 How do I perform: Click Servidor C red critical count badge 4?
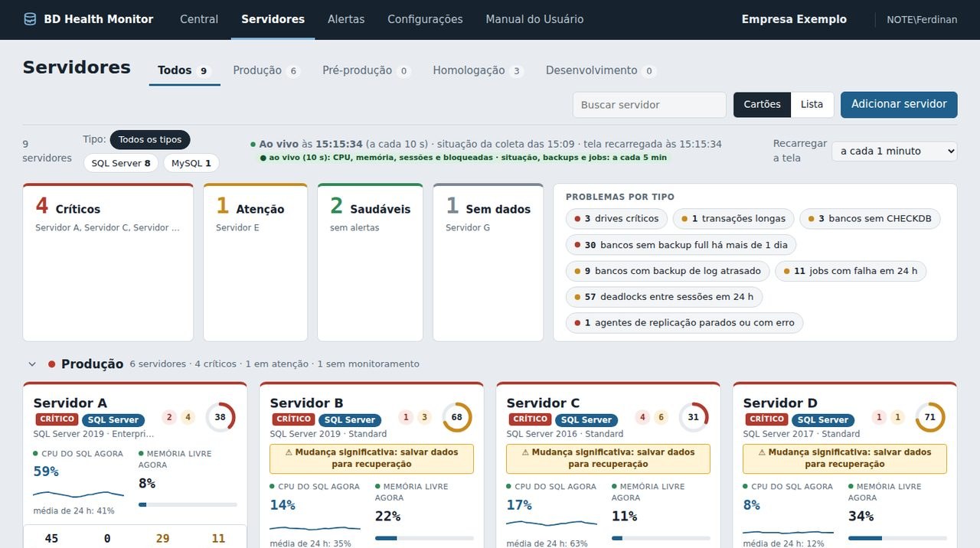642,417
